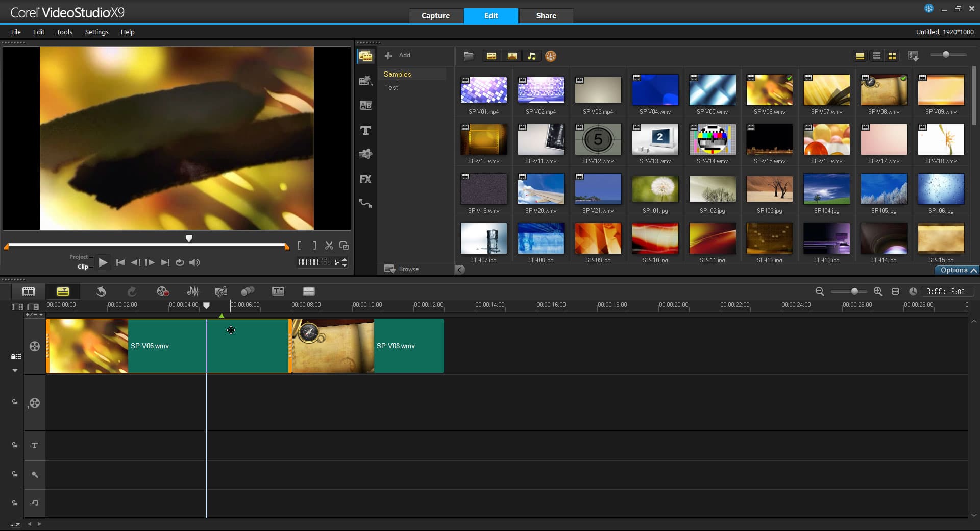Expand the track options arrow under ripple lock
Screen dimensions: 980x531
(15, 370)
